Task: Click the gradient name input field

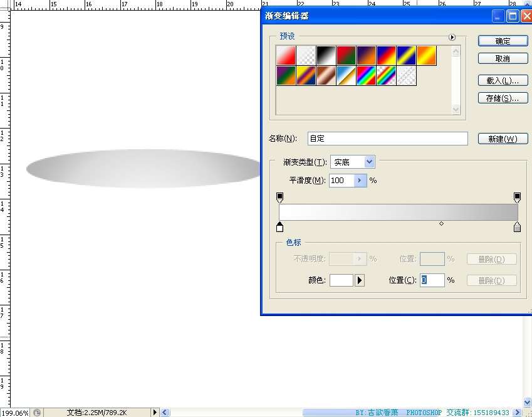Action: coord(387,139)
